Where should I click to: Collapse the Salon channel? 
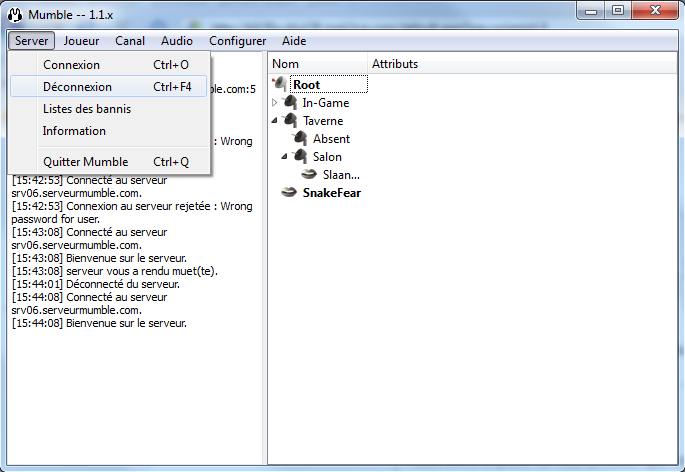click(x=284, y=156)
